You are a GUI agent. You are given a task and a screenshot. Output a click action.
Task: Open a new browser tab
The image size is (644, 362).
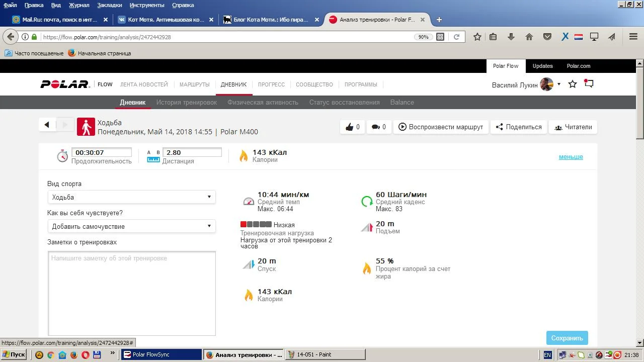[439, 20]
